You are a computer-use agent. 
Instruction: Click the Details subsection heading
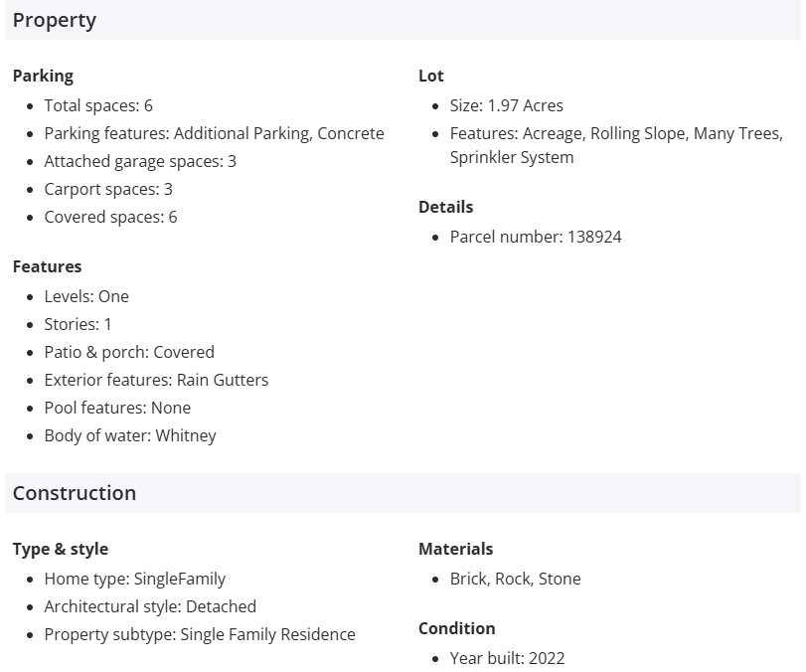point(445,207)
